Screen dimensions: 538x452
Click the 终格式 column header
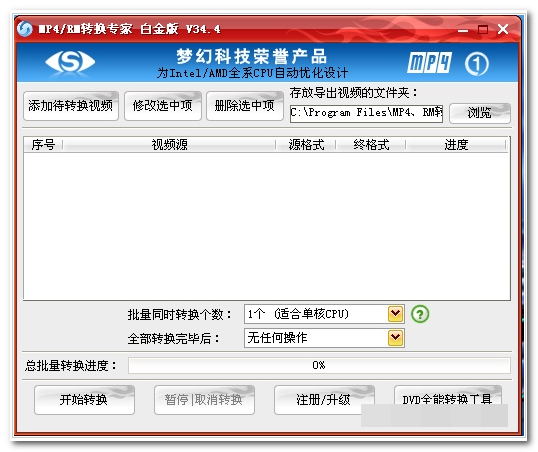(371, 144)
